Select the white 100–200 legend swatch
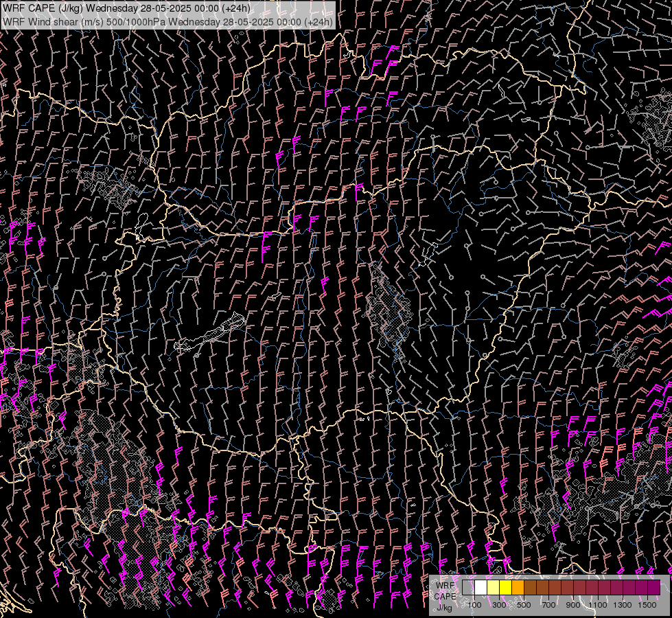This screenshot has width=672, height=618. (481, 587)
